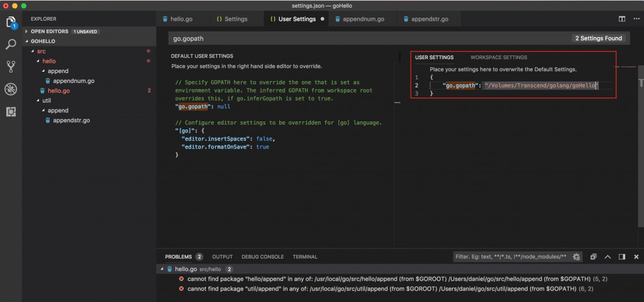
Task: Click the unsaved dot on User Settings tab
Action: 322,19
